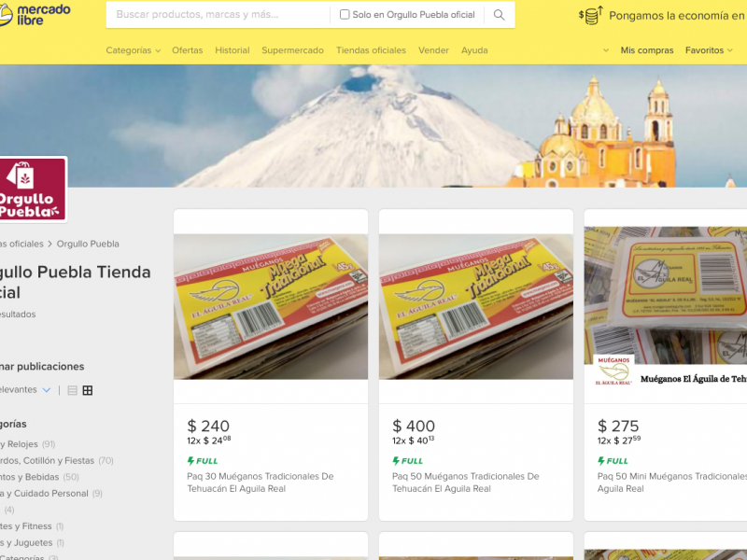Image resolution: width=747 pixels, height=560 pixels.
Task: Click the magnifying glass search icon
Action: (499, 15)
